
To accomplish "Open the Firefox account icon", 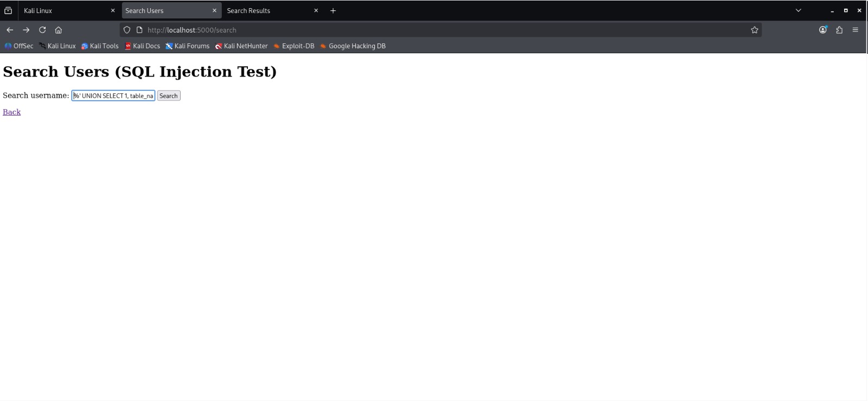I will (x=823, y=30).
